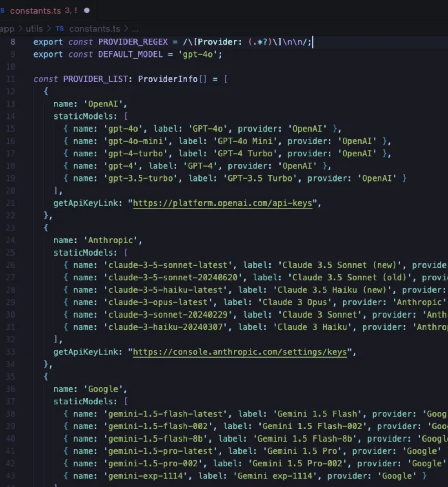The image size is (448, 487).
Task: Click the 'PROVIDER_LIST' identifier
Action: click(95, 79)
